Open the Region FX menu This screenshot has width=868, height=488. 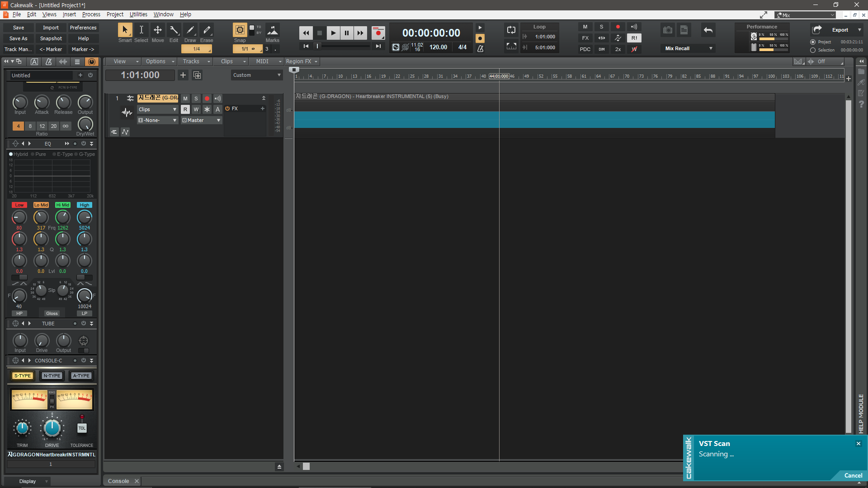click(x=302, y=61)
